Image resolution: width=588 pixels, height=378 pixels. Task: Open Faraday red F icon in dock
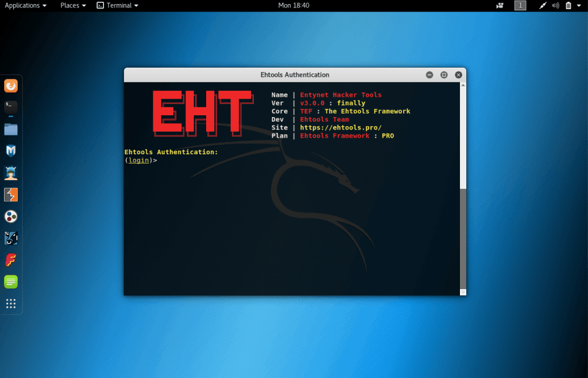pos(11,260)
